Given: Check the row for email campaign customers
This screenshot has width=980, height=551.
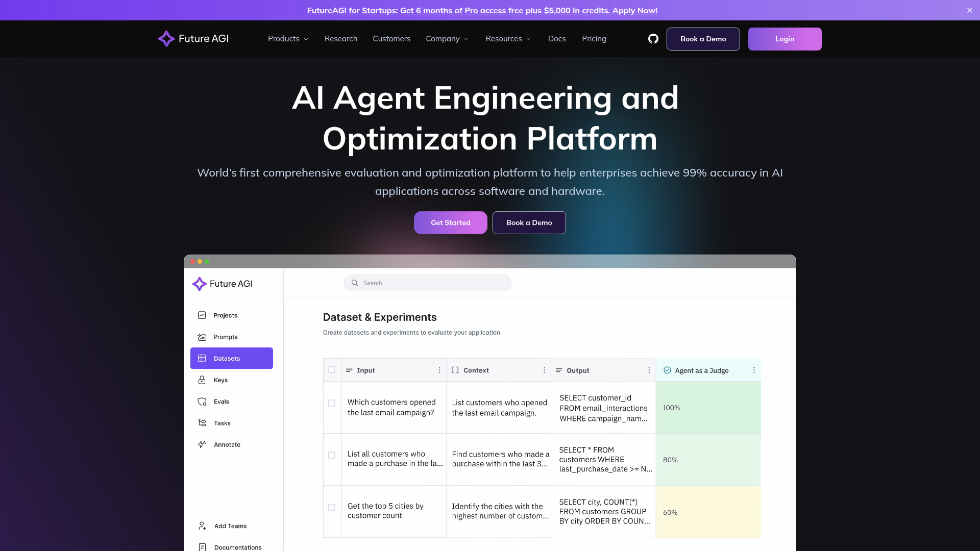Looking at the screenshot, I should [332, 403].
